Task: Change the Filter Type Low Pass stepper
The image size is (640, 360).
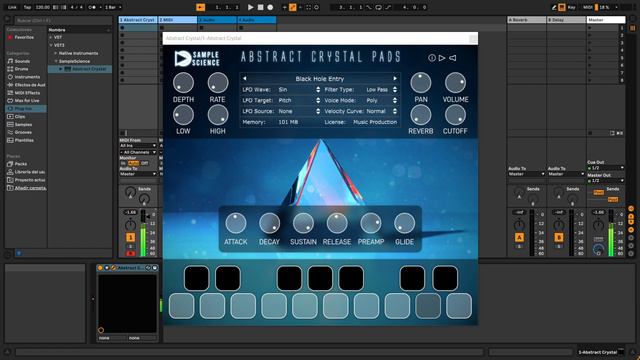Action: (395, 89)
